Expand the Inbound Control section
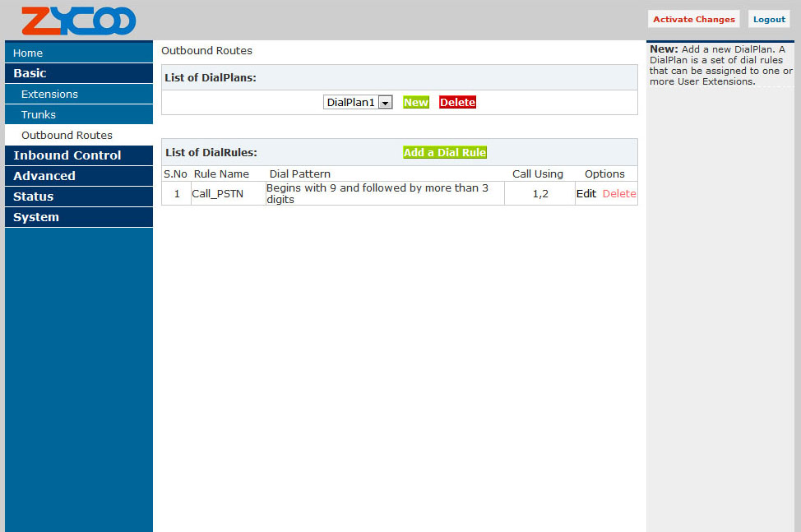Image resolution: width=801 pixels, height=532 pixels. coord(67,155)
